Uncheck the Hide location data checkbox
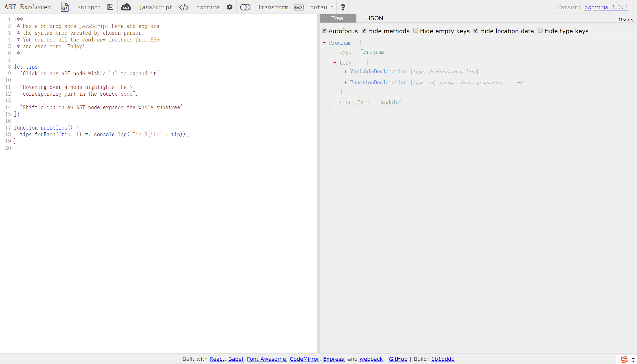 click(x=476, y=30)
